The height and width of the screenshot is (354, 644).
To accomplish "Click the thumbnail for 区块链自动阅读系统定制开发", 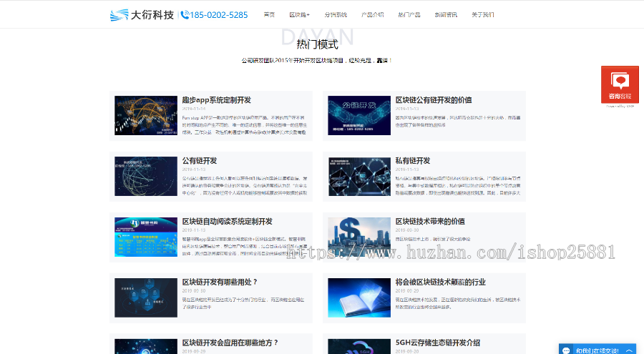I will [146, 237].
